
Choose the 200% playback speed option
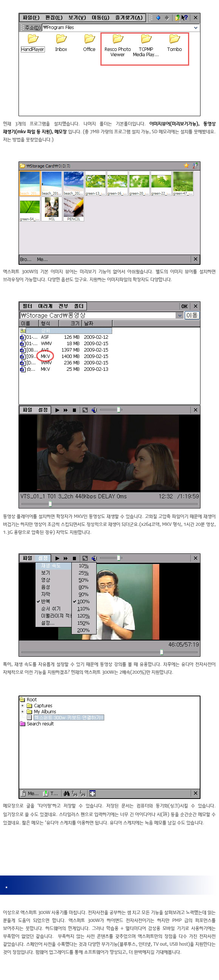tap(83, 630)
